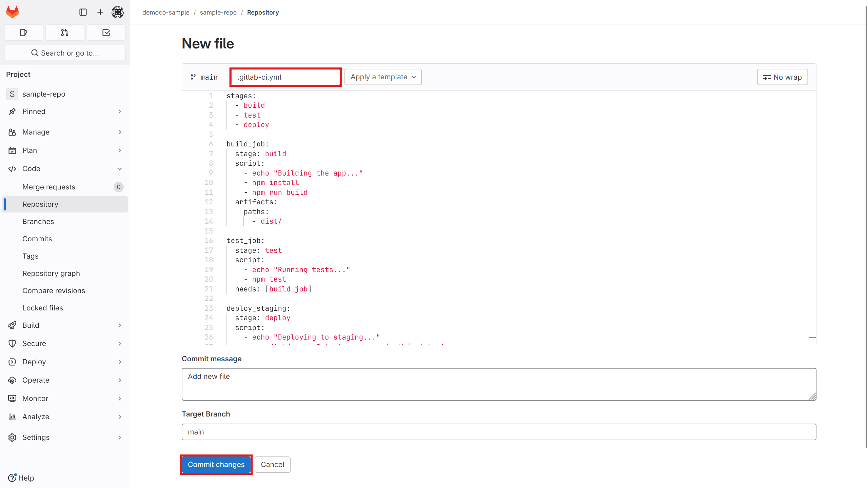Open Compare revisions

pos(65,290)
